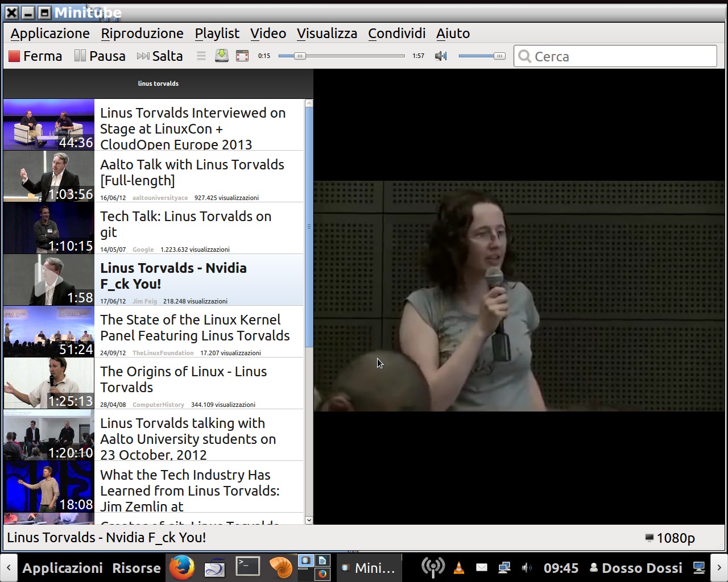Play 'What the Tech Industry Has Learned' video

point(190,490)
